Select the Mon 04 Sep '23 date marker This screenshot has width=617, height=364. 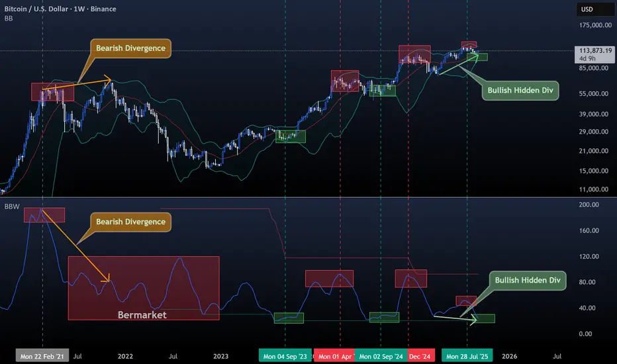(x=285, y=356)
